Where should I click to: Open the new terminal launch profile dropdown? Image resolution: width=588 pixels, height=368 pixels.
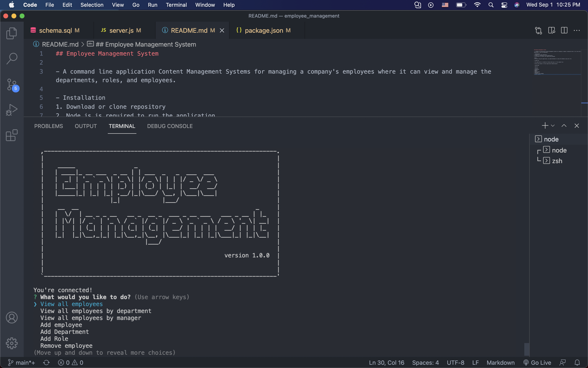click(x=553, y=126)
